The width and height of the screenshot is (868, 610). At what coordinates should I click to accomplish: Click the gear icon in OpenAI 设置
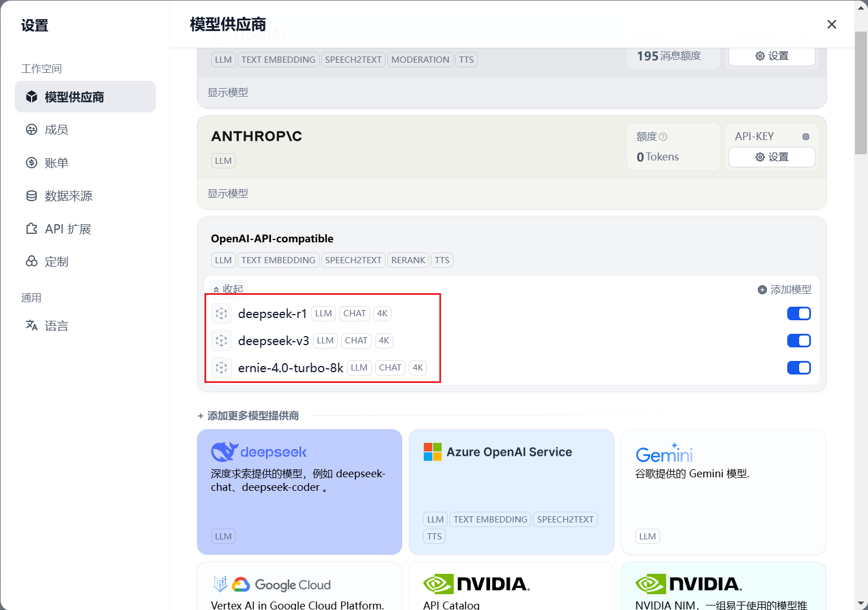pos(760,56)
